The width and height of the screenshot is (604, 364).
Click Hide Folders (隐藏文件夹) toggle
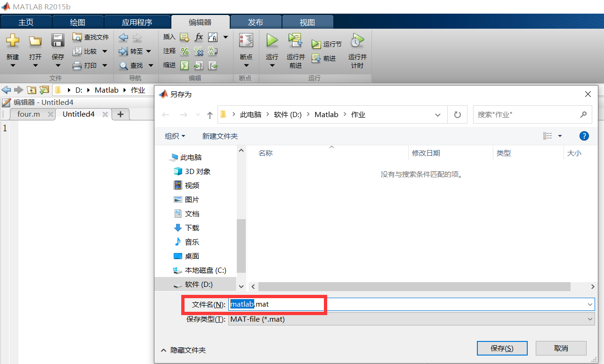click(x=183, y=350)
